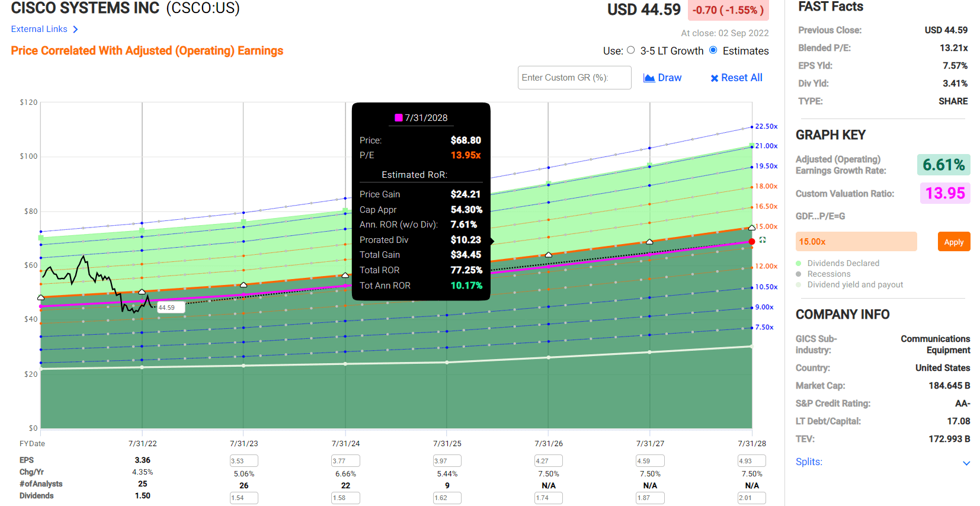Edit the 7/31/28 dividend value 2.01
Image resolution: width=980 pixels, height=506 pixels.
pos(752,498)
